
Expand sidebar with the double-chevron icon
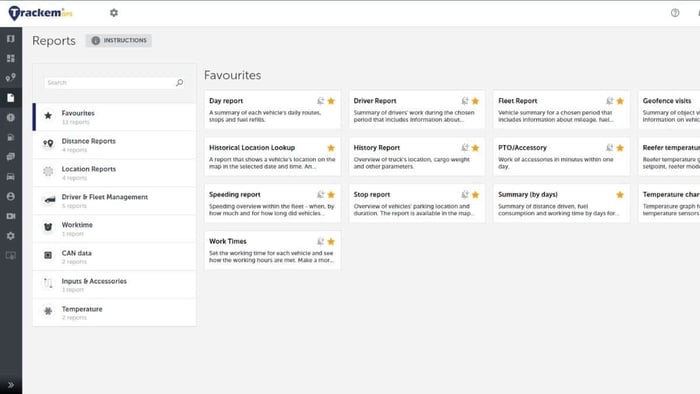click(11, 385)
